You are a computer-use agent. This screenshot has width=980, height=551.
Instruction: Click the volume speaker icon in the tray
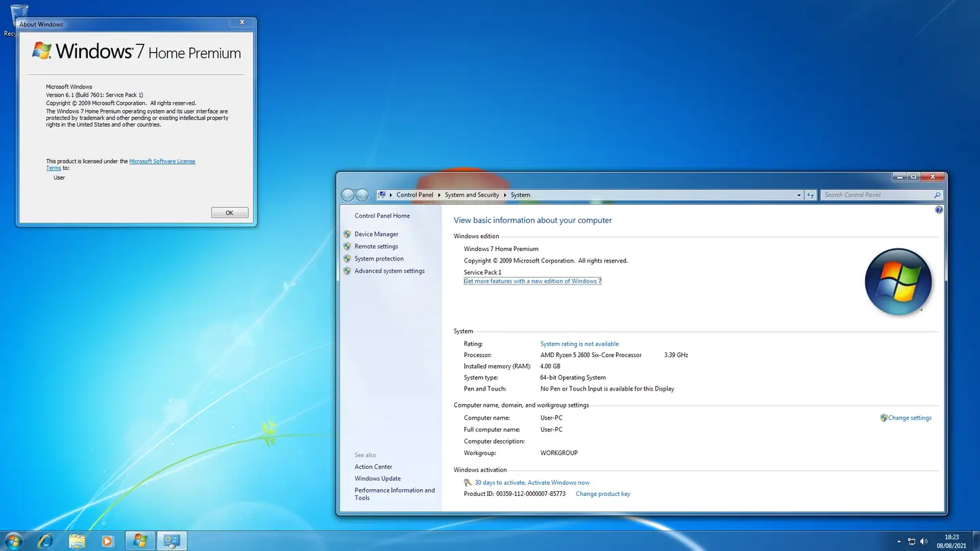(x=924, y=540)
